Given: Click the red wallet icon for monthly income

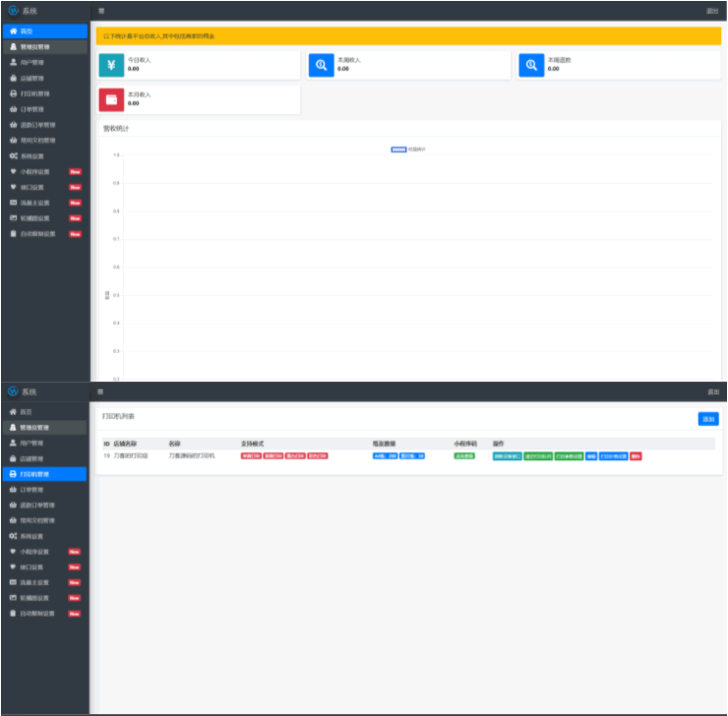Looking at the screenshot, I should 111,99.
